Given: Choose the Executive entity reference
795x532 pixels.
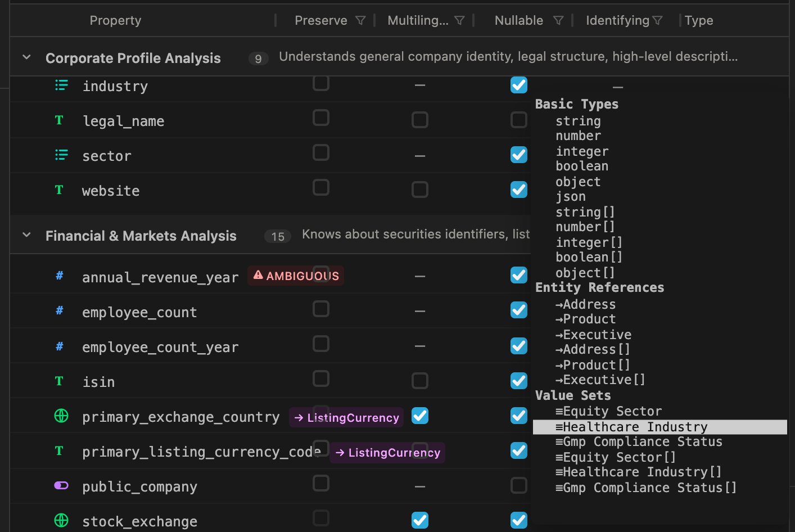Looking at the screenshot, I should click(x=593, y=335).
